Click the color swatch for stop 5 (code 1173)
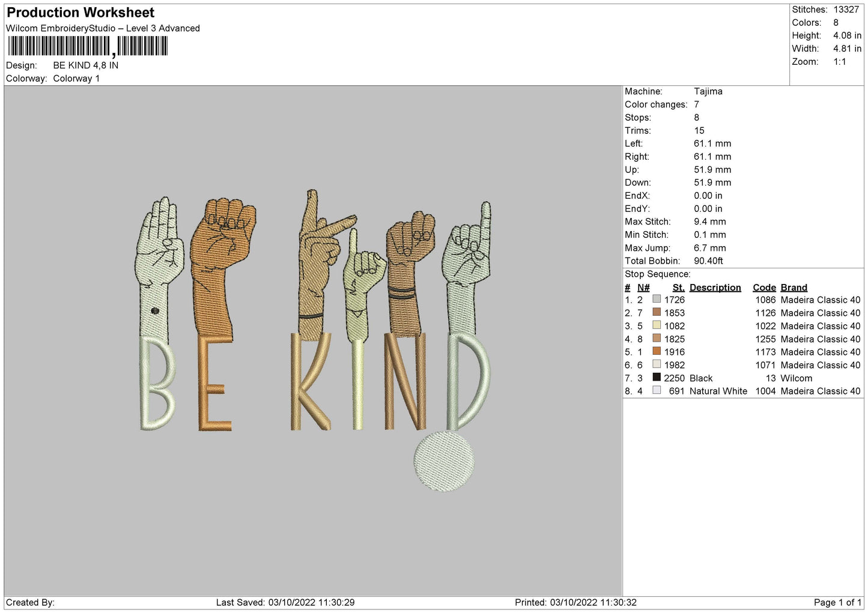Image resolution: width=868 pixels, height=613 pixels. click(657, 351)
